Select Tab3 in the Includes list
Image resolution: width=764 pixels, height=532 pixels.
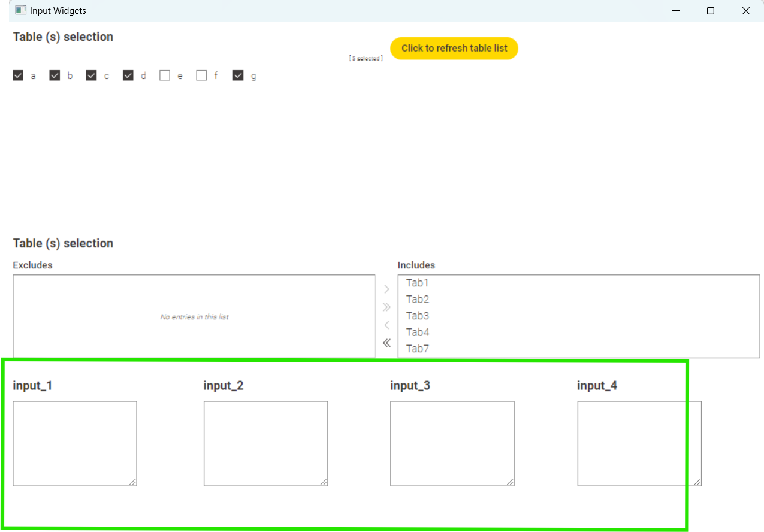tap(418, 316)
